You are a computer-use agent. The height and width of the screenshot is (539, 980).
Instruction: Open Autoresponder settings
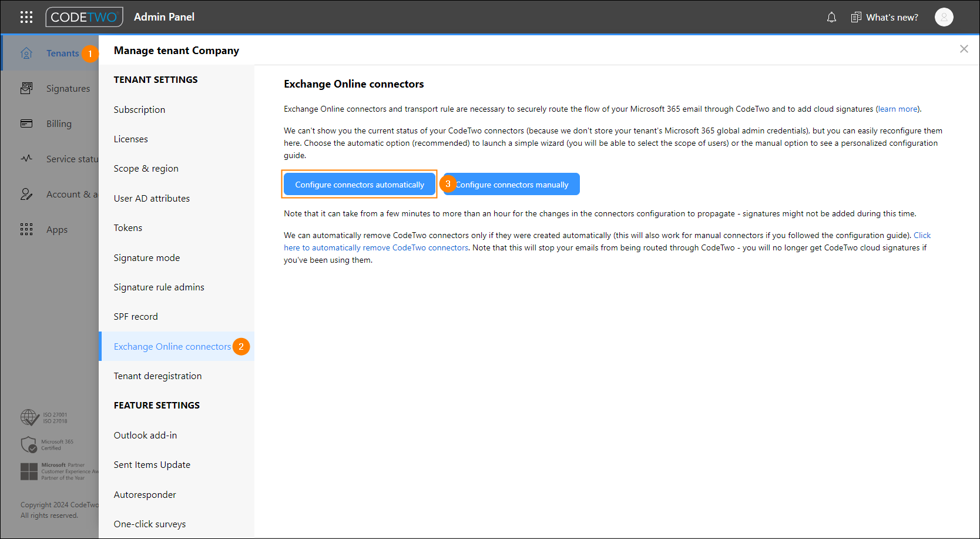click(x=145, y=495)
